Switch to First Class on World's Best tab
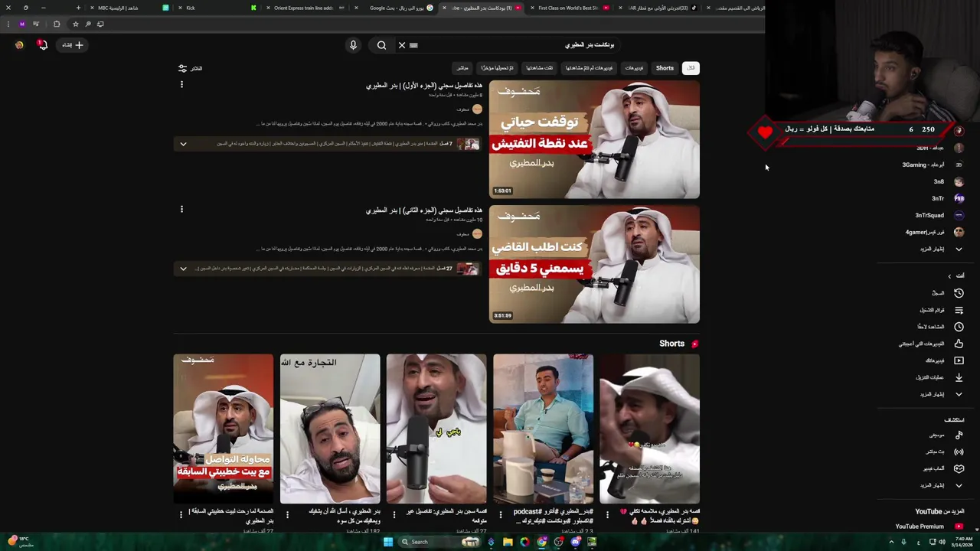 click(x=568, y=8)
